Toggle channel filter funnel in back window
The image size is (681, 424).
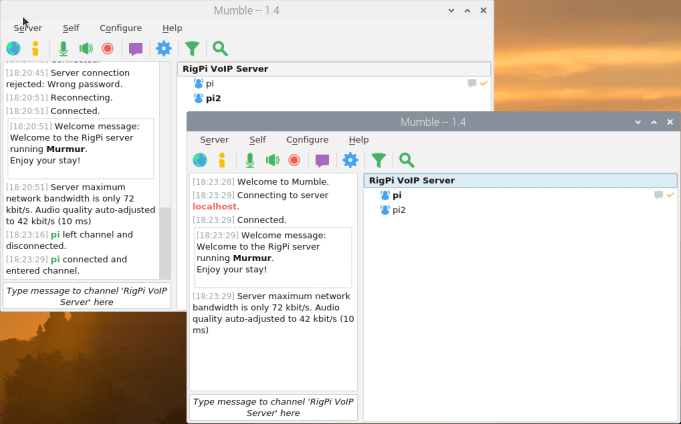pos(192,49)
